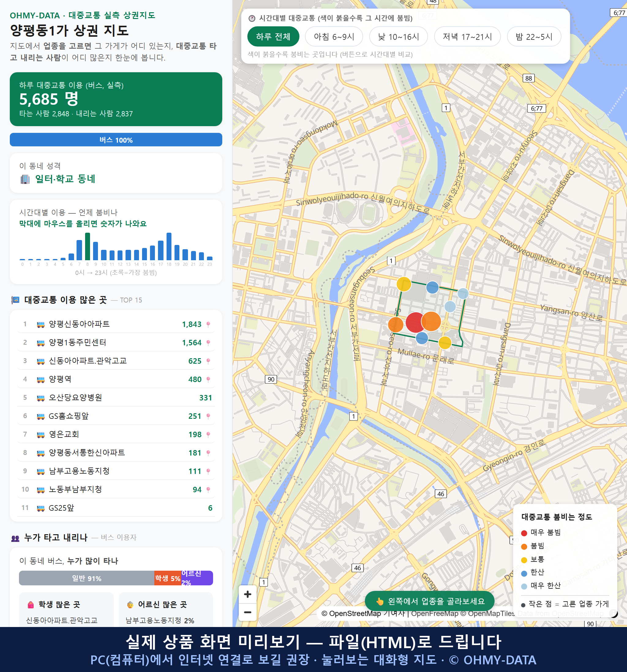Click the 1,843 rider count value
Viewport: 627px width, 672px height.
coord(192,324)
